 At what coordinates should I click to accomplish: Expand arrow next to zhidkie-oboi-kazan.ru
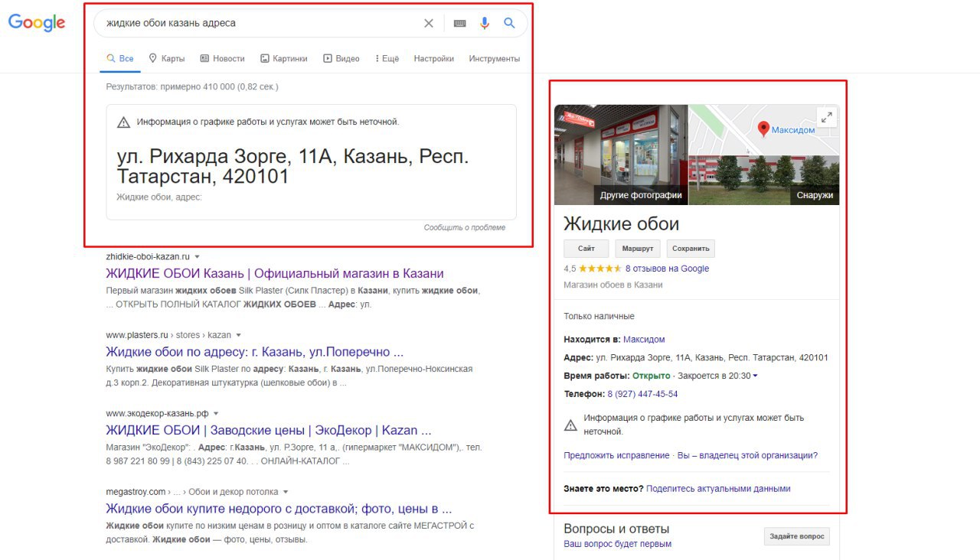197,257
